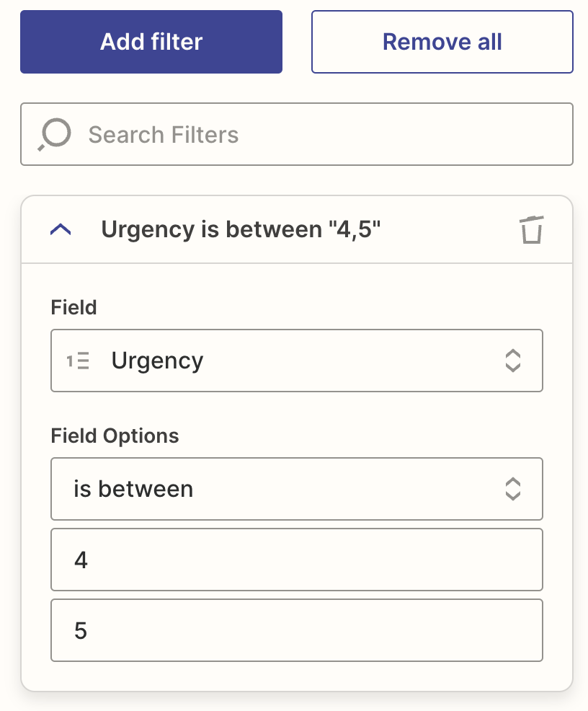Open the Field dropdown showing Urgency
The height and width of the screenshot is (711, 588).
[x=296, y=361]
